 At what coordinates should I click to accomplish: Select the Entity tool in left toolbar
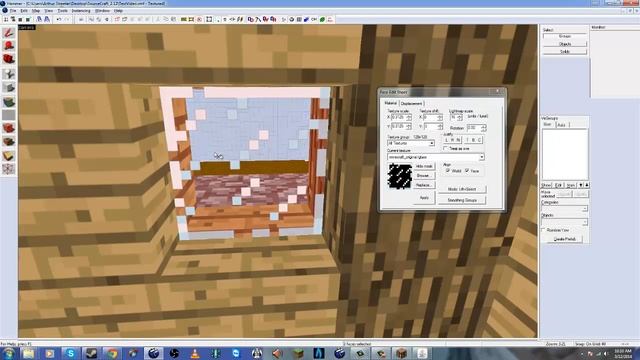coord(9,74)
